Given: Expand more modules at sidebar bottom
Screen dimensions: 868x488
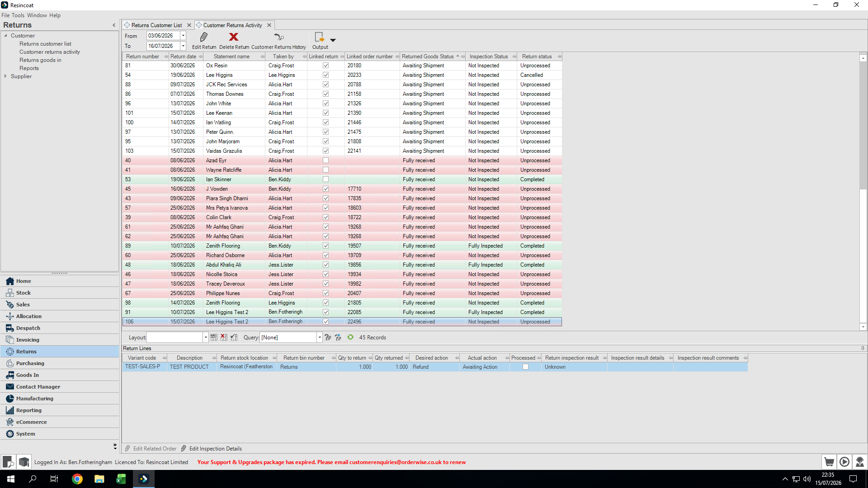Looking at the screenshot, I should (x=115, y=446).
